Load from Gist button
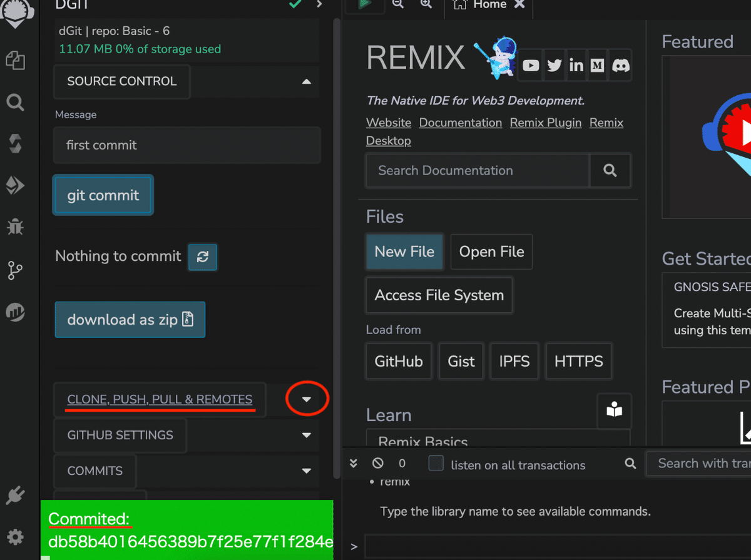Image resolution: width=751 pixels, height=560 pixels. [x=461, y=362]
